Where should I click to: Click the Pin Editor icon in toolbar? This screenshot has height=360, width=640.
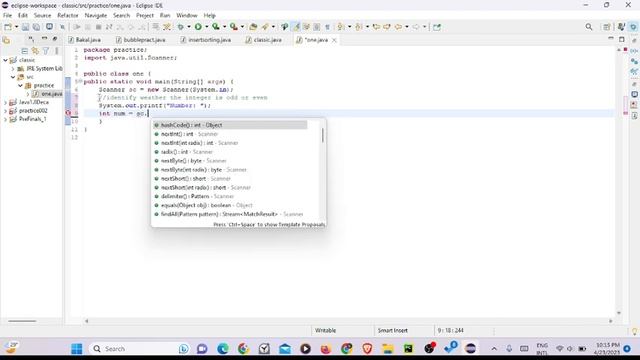(x=437, y=27)
